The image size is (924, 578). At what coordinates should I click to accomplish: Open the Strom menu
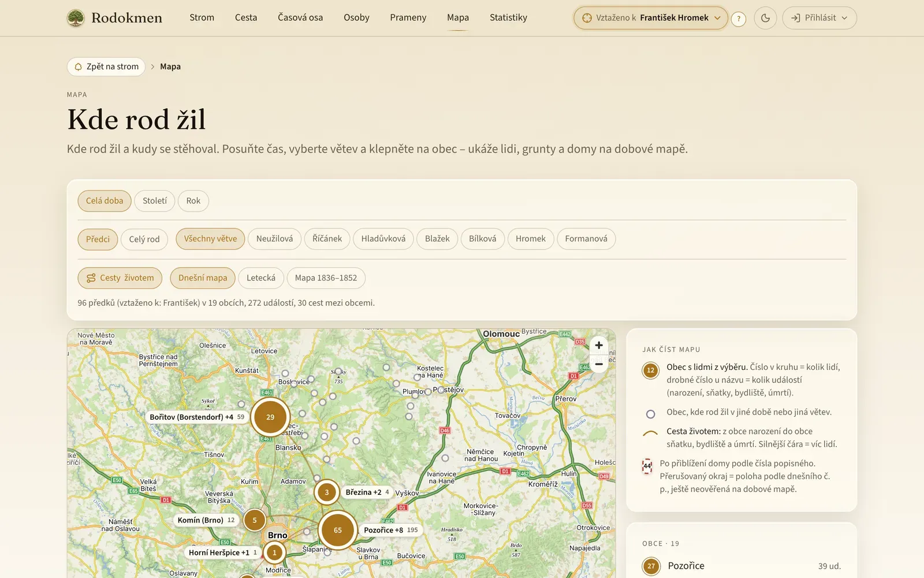202,18
